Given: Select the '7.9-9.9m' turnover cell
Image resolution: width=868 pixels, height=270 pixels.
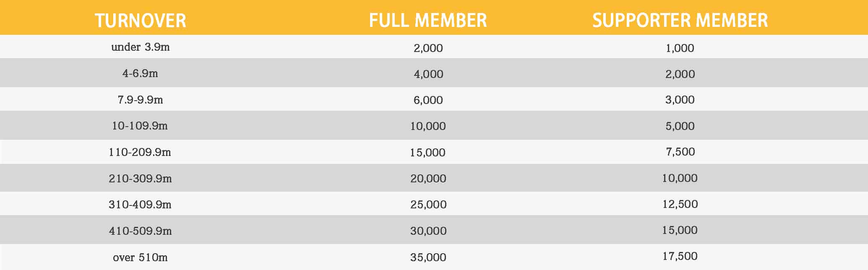Looking at the screenshot, I should [x=140, y=100].
